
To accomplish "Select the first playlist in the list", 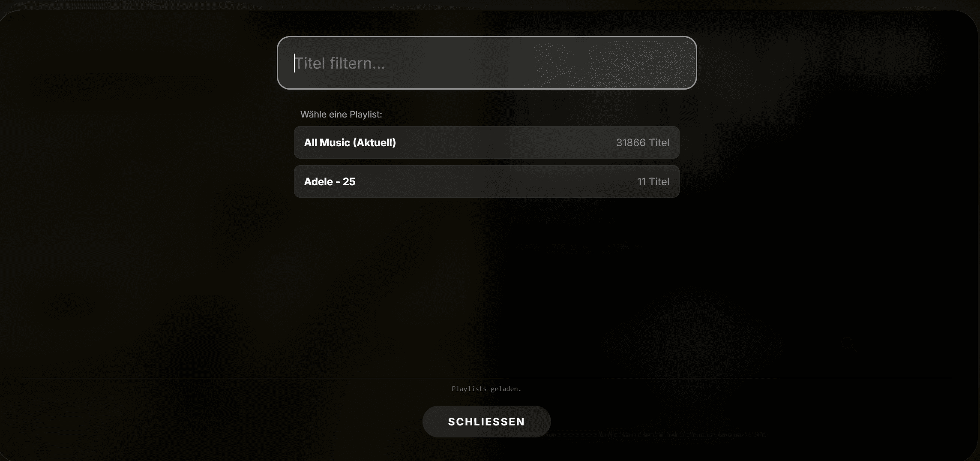I will (x=486, y=142).
